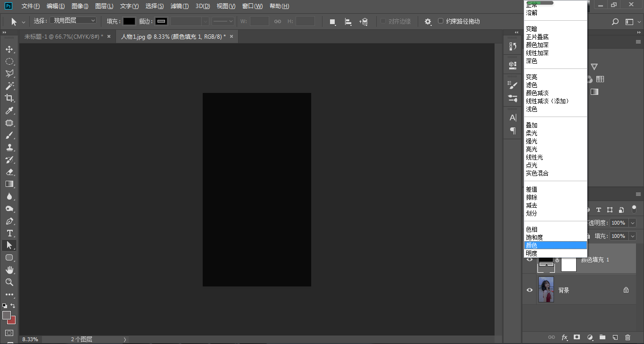Image resolution: width=644 pixels, height=344 pixels.
Task: Expand the opacity 100% dropdown arrow
Action: click(x=633, y=223)
